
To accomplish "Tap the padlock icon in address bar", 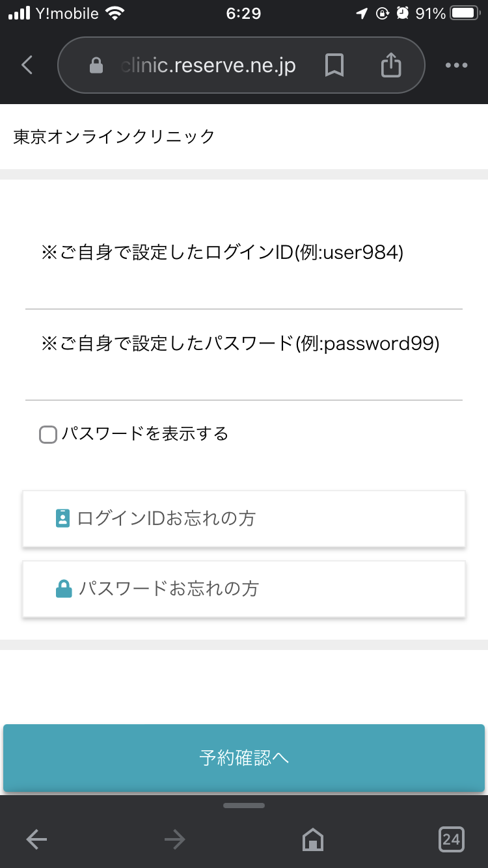I will (96, 66).
